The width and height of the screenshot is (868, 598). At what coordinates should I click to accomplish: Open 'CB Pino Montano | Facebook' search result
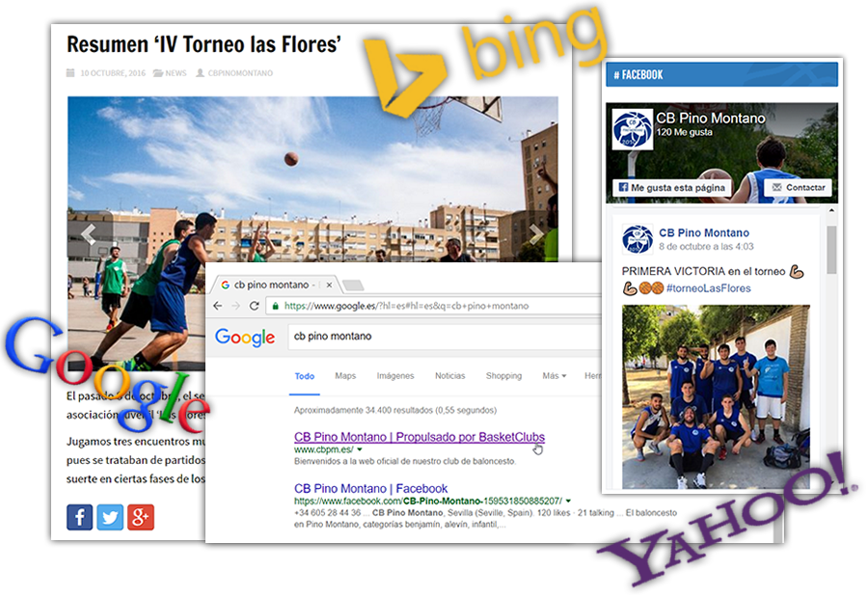tap(371, 488)
